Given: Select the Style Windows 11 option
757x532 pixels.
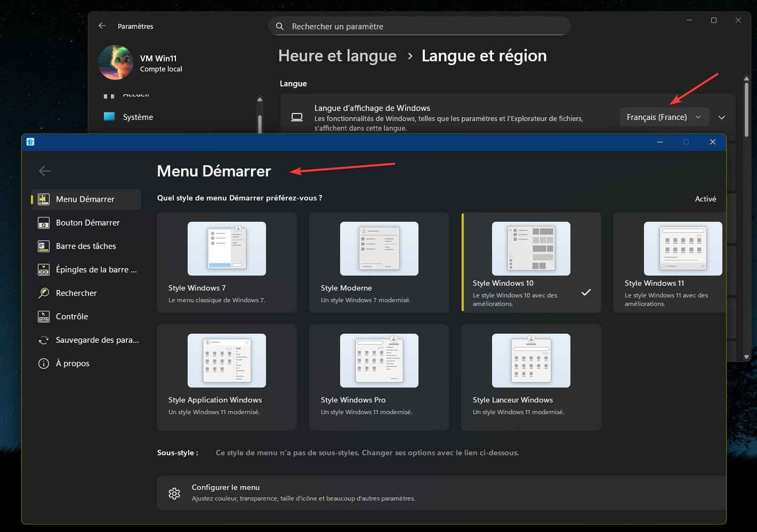Looking at the screenshot, I should point(670,262).
